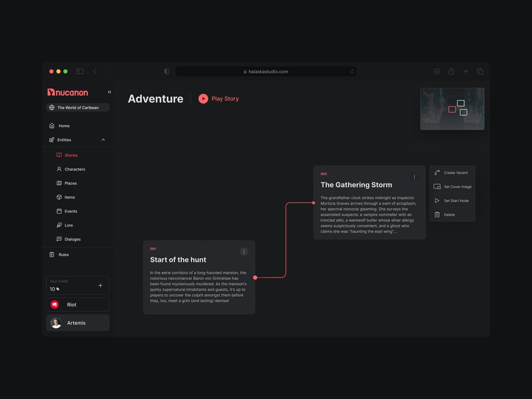The width and height of the screenshot is (532, 399).
Task: Go back with browser back arrow
Action: (x=95, y=71)
